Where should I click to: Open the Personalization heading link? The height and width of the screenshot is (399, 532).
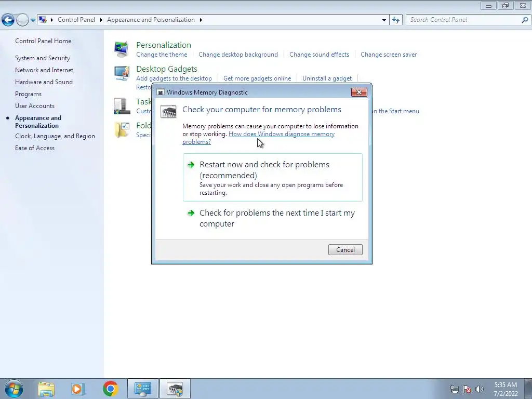pyautogui.click(x=164, y=45)
